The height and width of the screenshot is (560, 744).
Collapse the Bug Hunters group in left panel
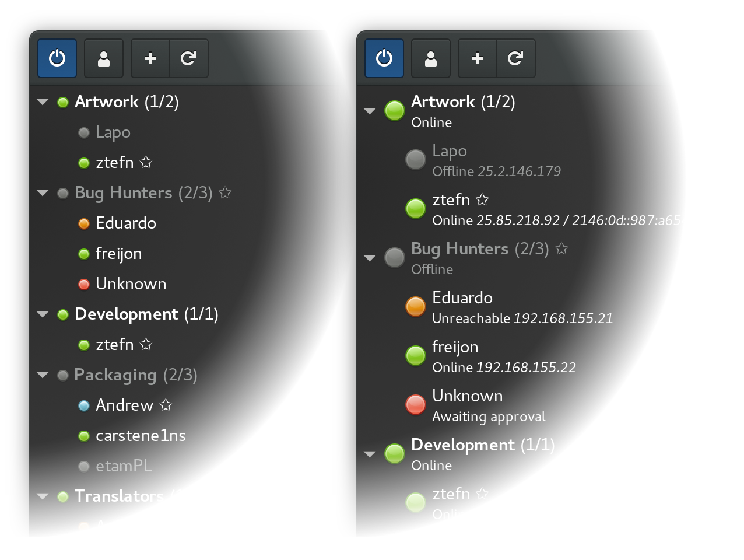pyautogui.click(x=43, y=193)
